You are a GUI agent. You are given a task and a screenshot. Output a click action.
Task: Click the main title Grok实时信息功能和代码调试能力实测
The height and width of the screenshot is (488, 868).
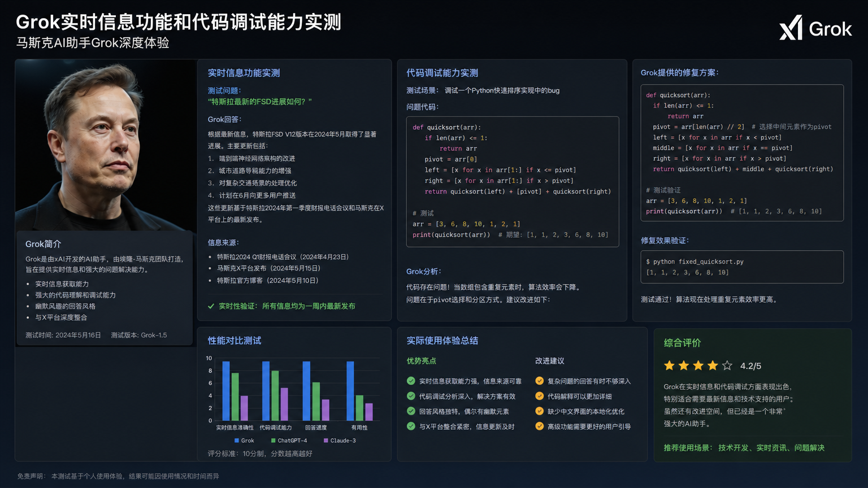[x=179, y=22]
